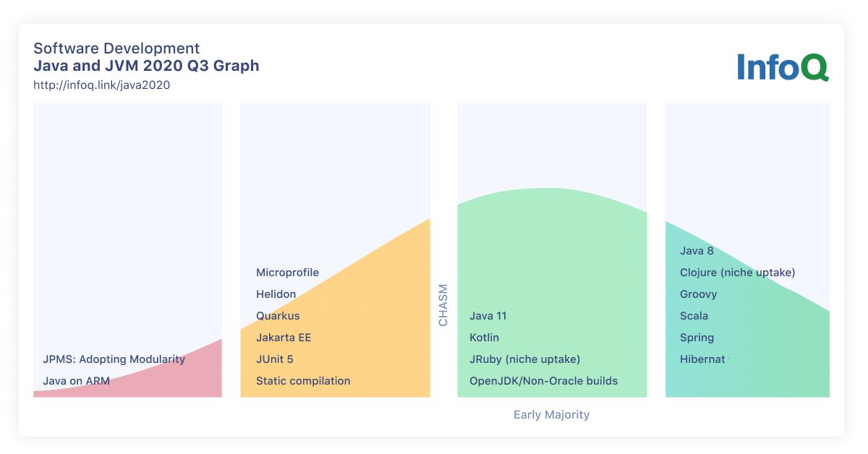Click the Helidon label
This screenshot has height=454, width=868.
coord(276,294)
